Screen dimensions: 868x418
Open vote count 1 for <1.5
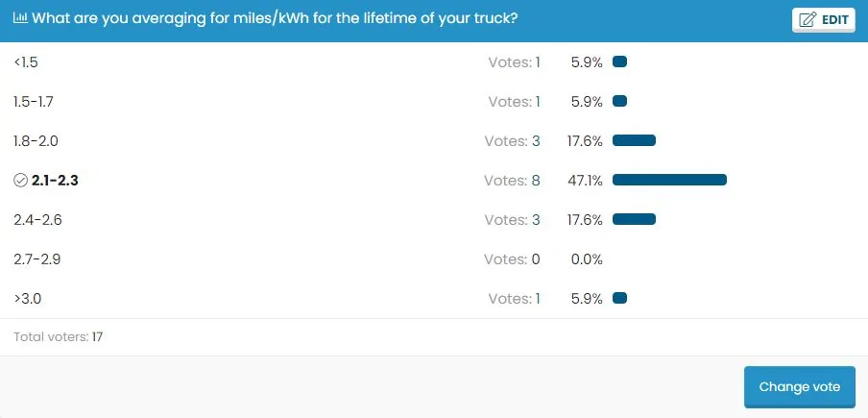pos(538,61)
